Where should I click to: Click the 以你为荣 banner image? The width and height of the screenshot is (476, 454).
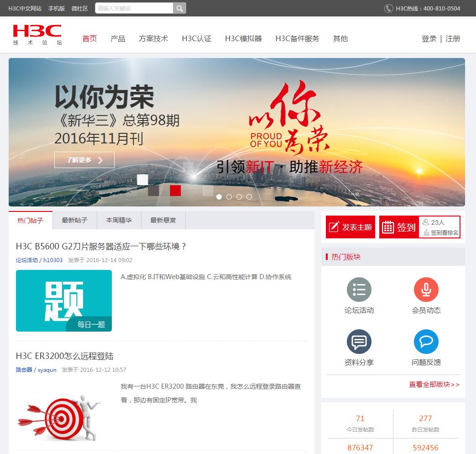pos(237,132)
